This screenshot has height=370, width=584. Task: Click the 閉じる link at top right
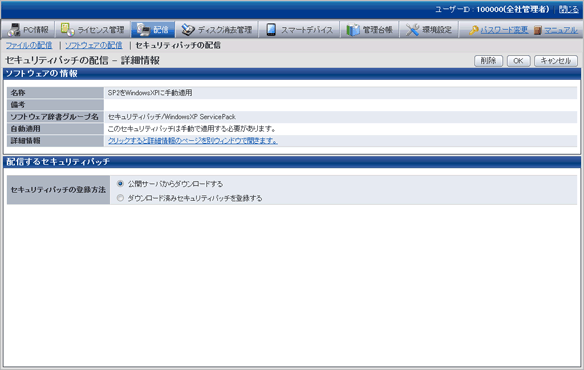(568, 9)
